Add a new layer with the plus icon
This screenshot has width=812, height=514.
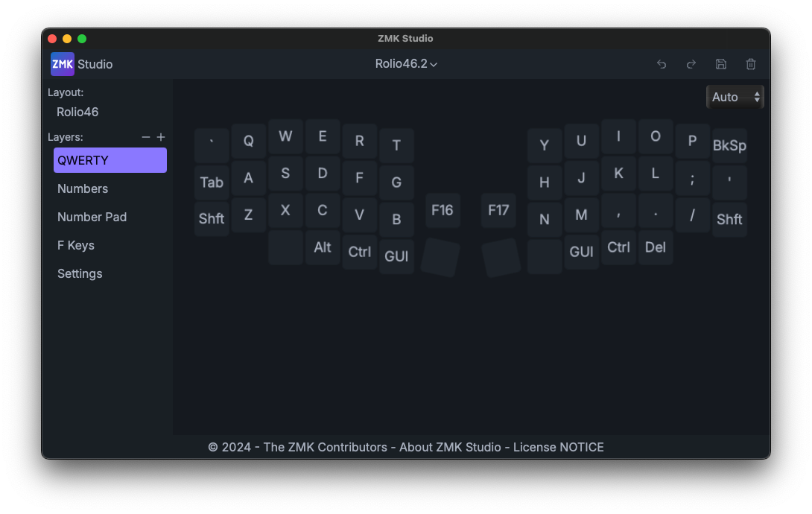pos(161,137)
